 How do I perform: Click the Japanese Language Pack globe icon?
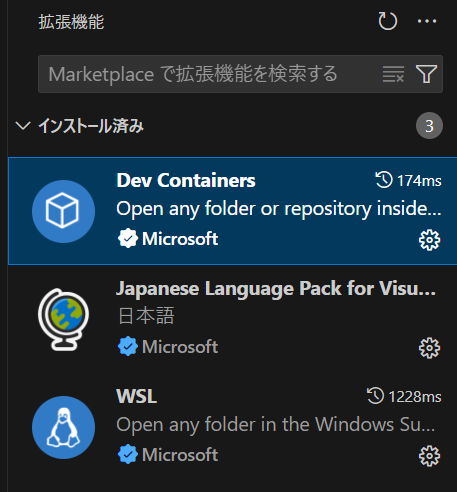[x=63, y=319]
